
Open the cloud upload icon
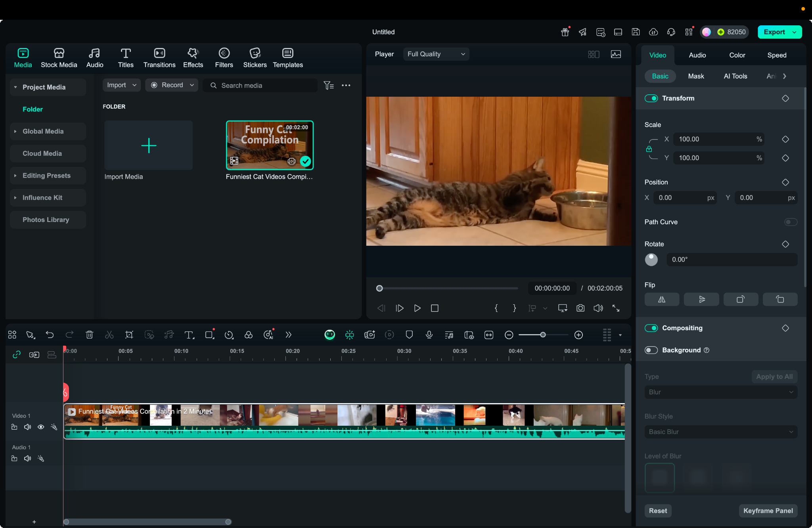pos(653,32)
